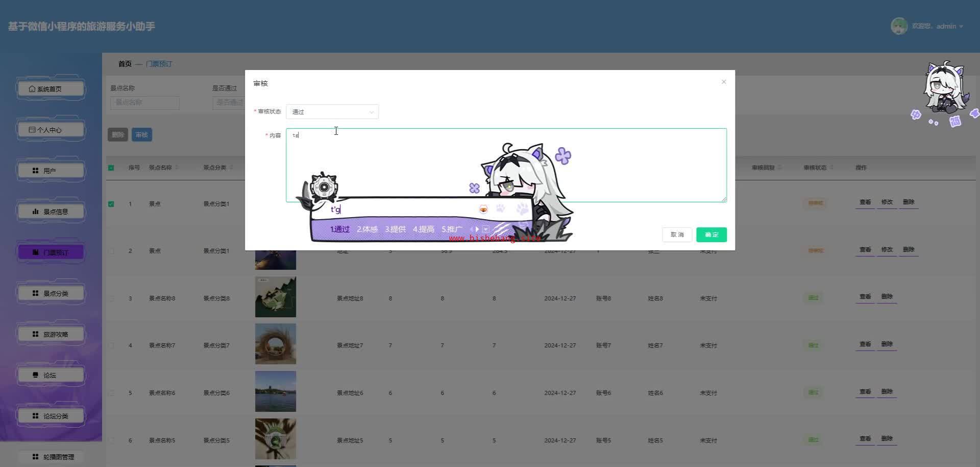Click 查看 link for row 1
Viewport: 980px width, 467px height.
click(x=865, y=202)
